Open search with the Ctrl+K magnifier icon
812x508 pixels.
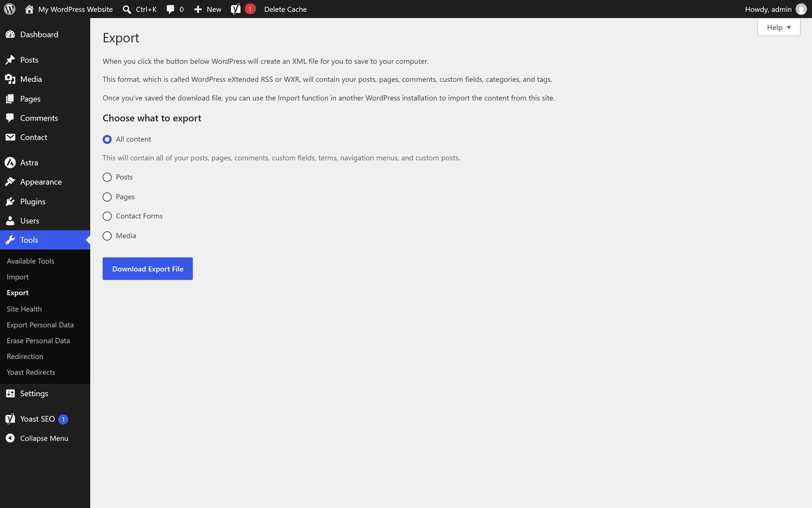127,9
